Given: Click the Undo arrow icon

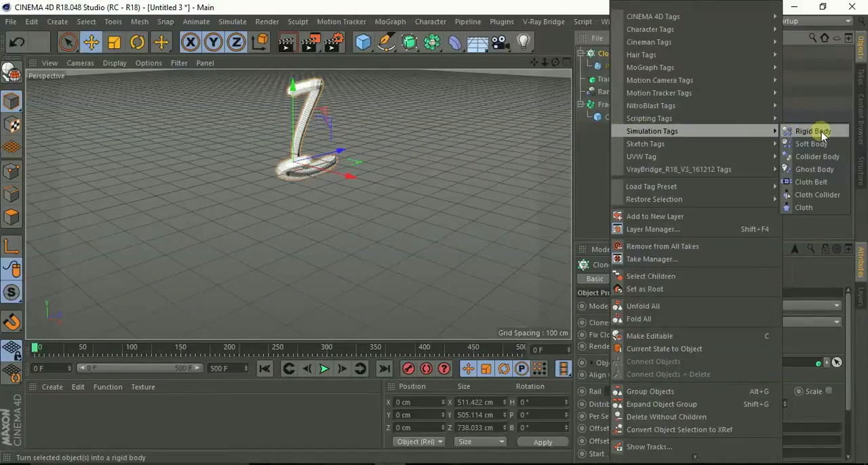Looking at the screenshot, I should (x=17, y=43).
